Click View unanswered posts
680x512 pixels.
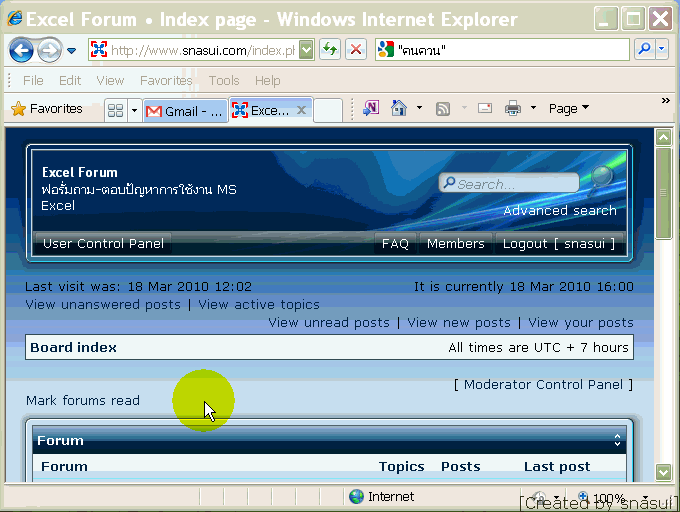point(103,305)
